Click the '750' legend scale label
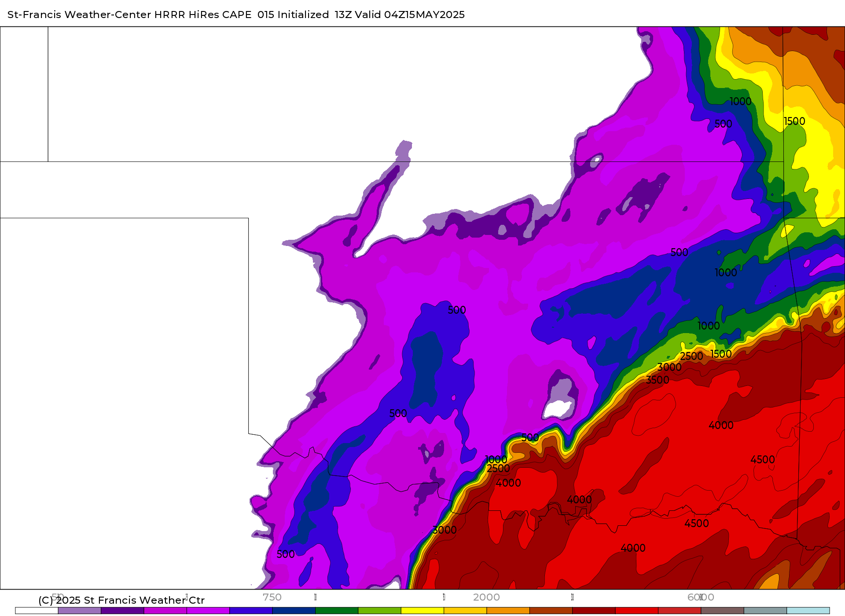Screen dimensions: 845x616 pos(272,597)
